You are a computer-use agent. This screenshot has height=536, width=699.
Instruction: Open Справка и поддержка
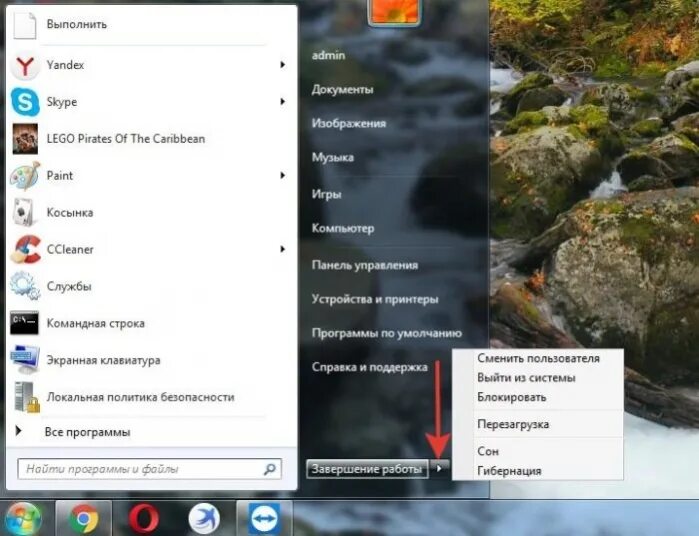(x=370, y=367)
